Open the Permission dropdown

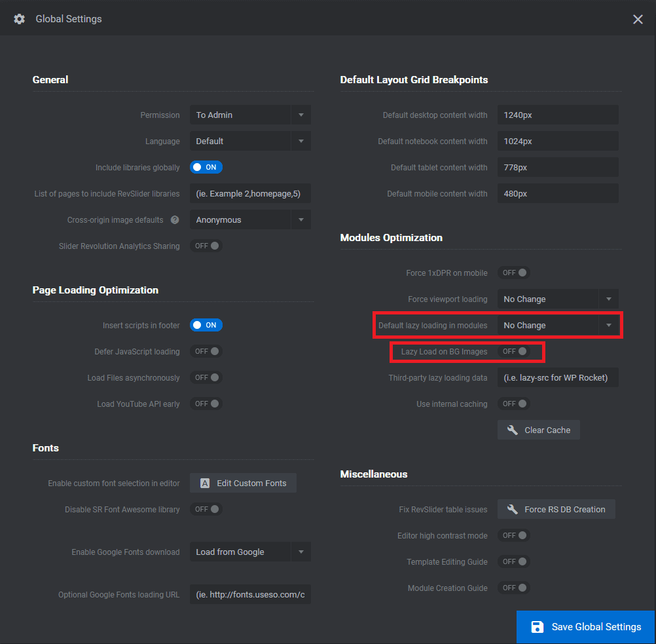(250, 115)
